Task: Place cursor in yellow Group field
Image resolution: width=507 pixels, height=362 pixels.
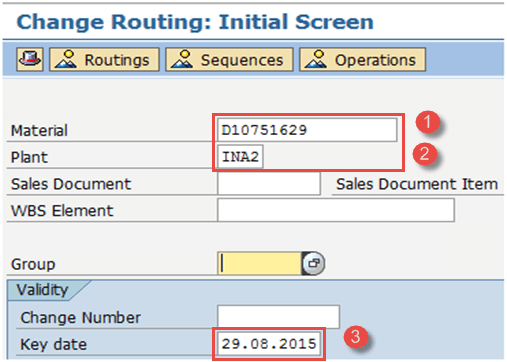Action: pyautogui.click(x=260, y=263)
